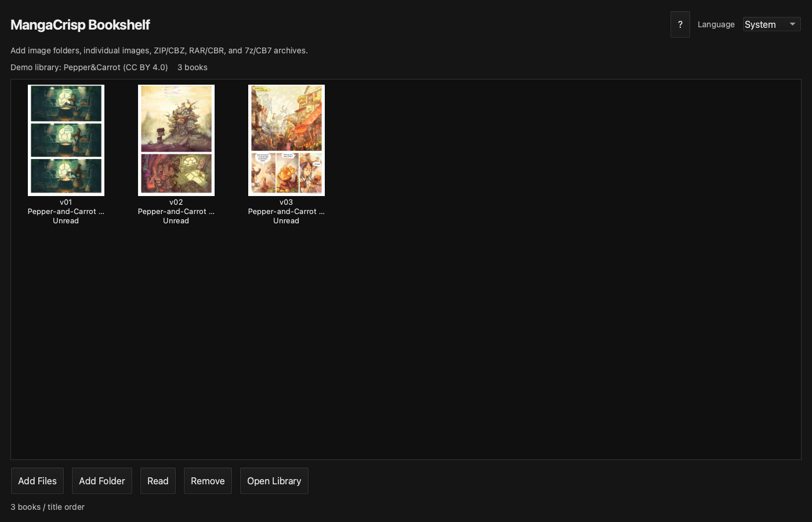Click the Remove button
Viewport: 812px width, 522px height.
(208, 481)
